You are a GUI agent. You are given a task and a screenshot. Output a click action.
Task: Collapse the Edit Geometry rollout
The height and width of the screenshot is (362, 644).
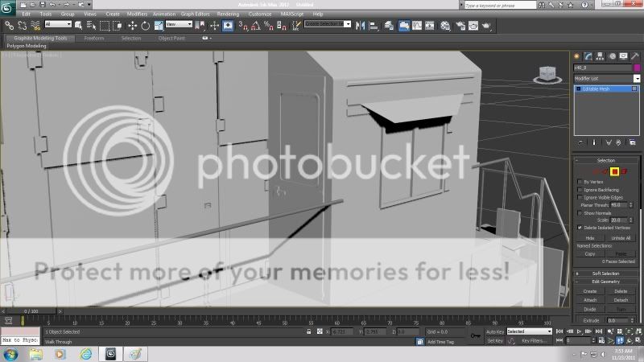[606, 282]
